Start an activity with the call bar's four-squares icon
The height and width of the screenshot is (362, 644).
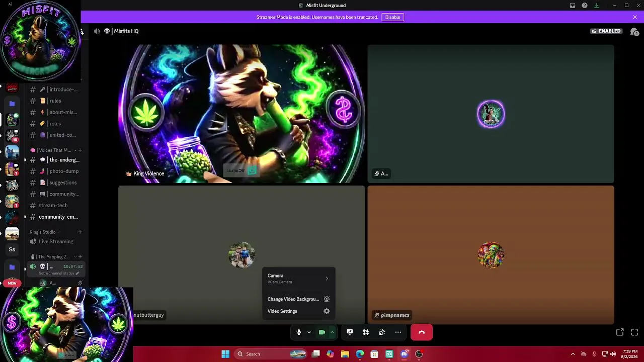(x=366, y=332)
